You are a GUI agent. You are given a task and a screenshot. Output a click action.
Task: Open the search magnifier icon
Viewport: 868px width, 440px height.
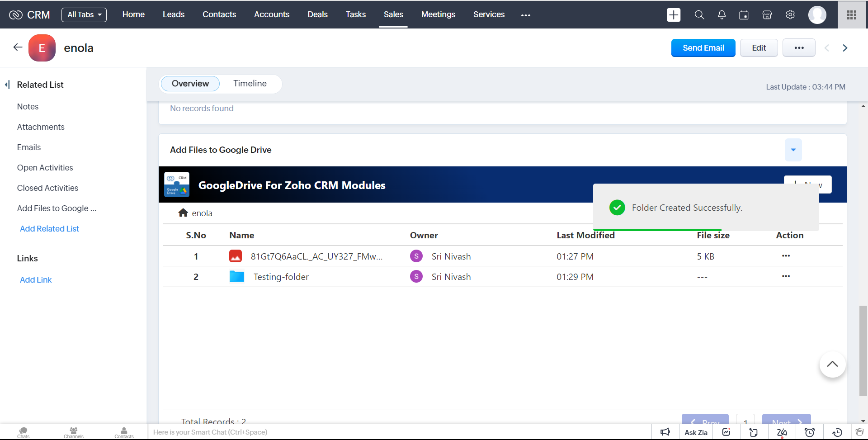pos(699,15)
